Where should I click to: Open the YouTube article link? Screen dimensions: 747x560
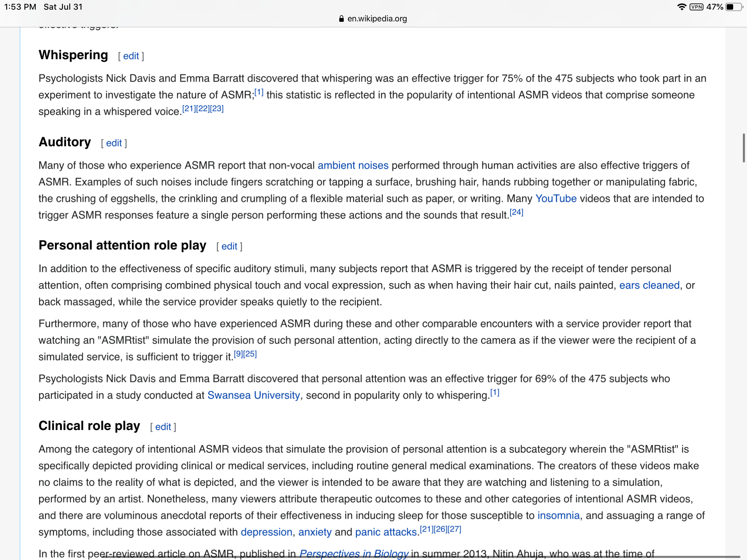tap(556, 199)
